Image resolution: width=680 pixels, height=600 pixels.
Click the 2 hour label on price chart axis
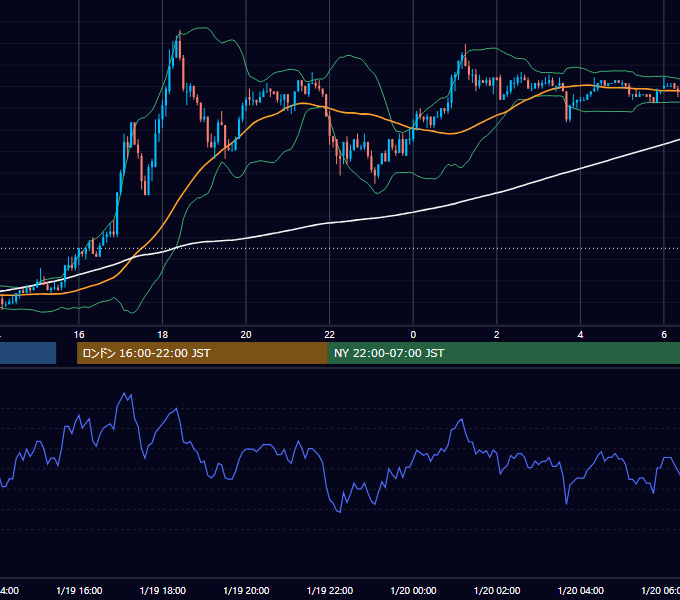497,335
